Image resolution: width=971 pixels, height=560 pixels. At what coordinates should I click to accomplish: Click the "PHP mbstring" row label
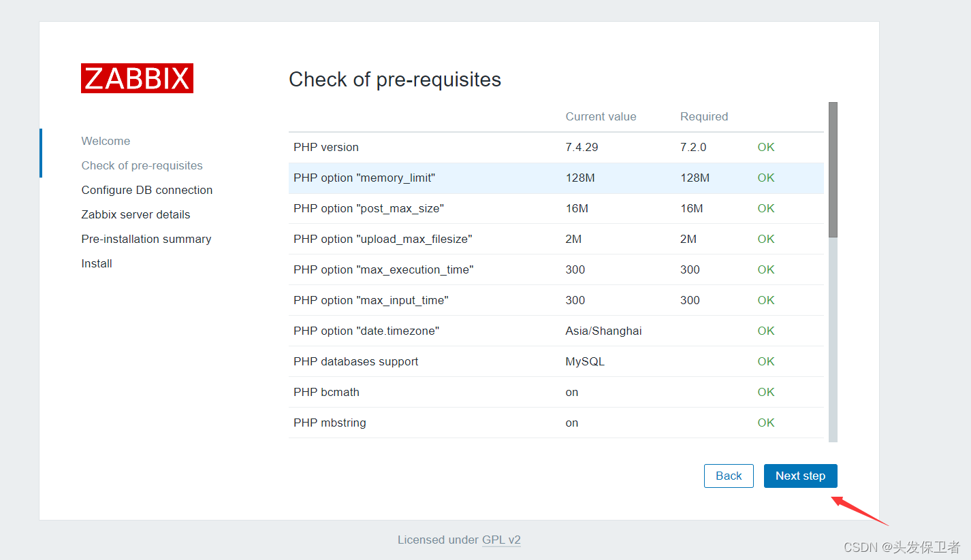click(330, 423)
